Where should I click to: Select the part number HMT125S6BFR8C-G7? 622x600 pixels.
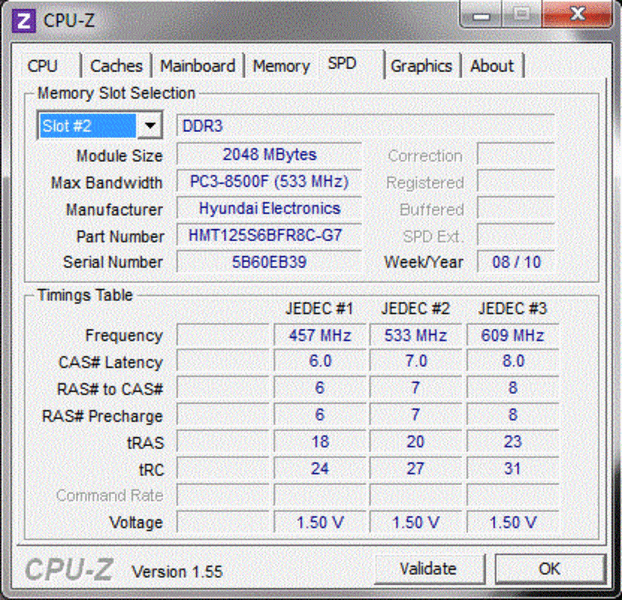tap(269, 236)
